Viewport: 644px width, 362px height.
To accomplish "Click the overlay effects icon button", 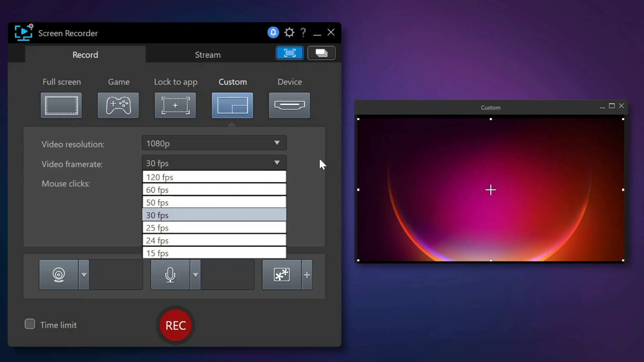I will pos(282,275).
